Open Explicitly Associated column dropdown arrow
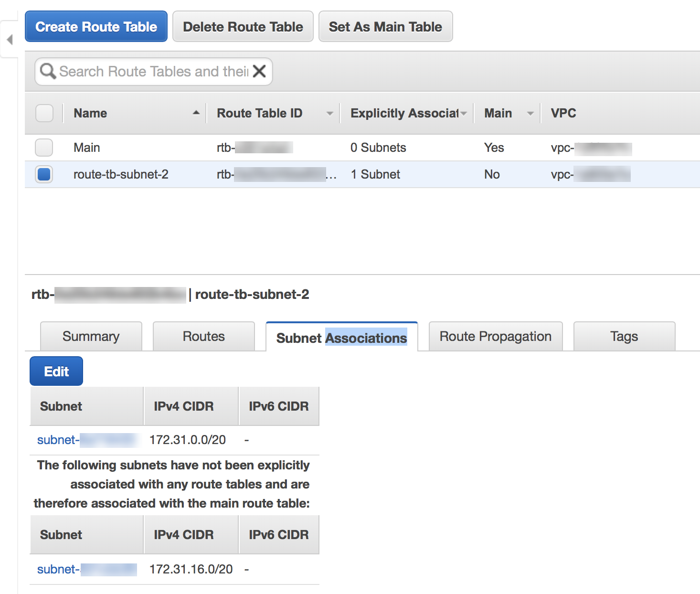Viewport: 700px width, 594px height. point(464,114)
